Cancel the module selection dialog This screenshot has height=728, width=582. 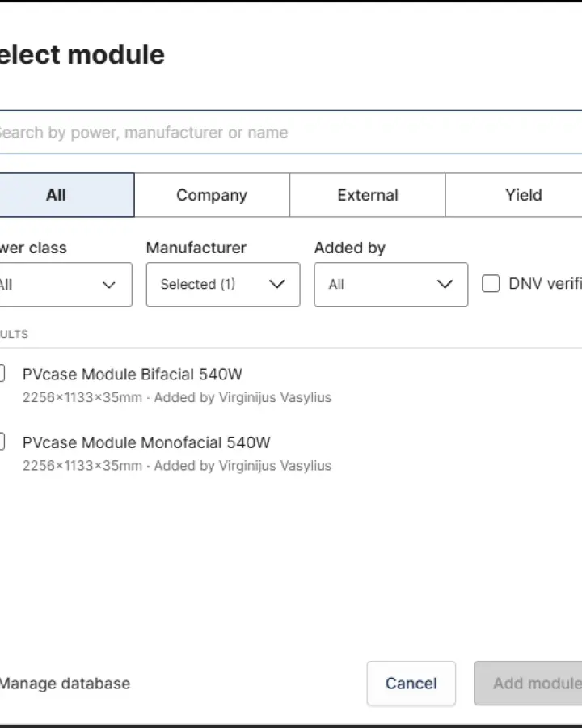411,684
